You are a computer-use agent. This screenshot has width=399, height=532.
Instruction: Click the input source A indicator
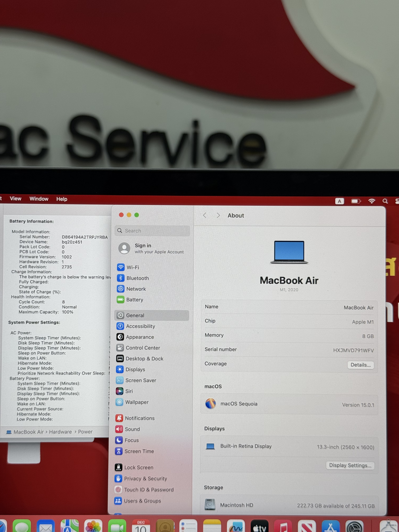[339, 201]
